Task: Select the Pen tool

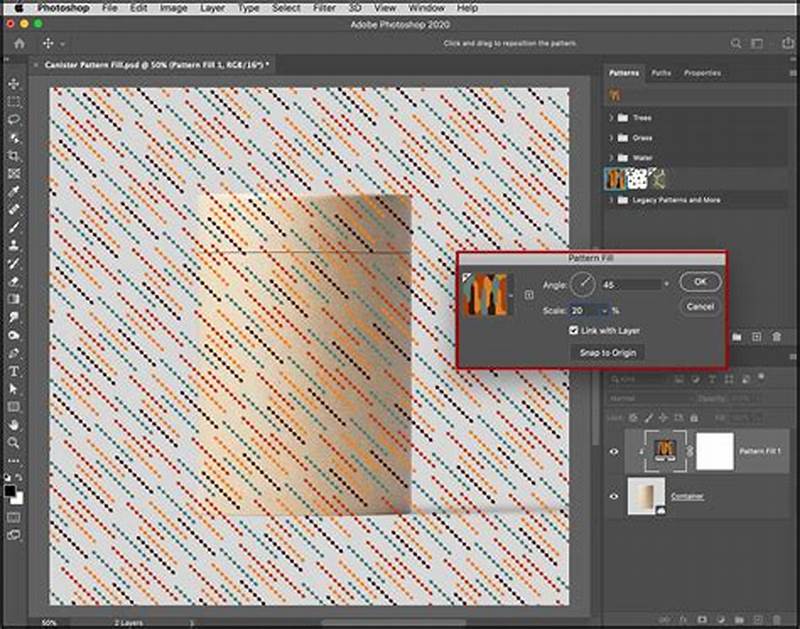Action: point(13,354)
